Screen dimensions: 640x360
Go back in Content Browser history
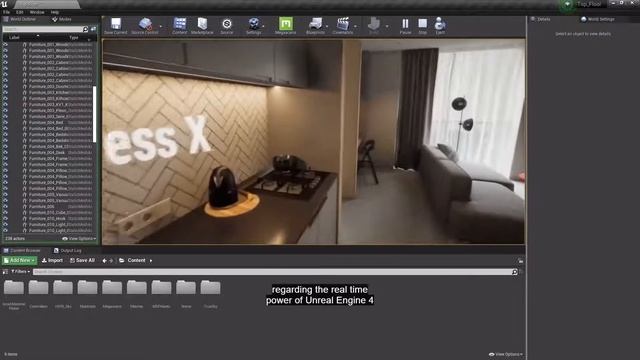click(104, 260)
